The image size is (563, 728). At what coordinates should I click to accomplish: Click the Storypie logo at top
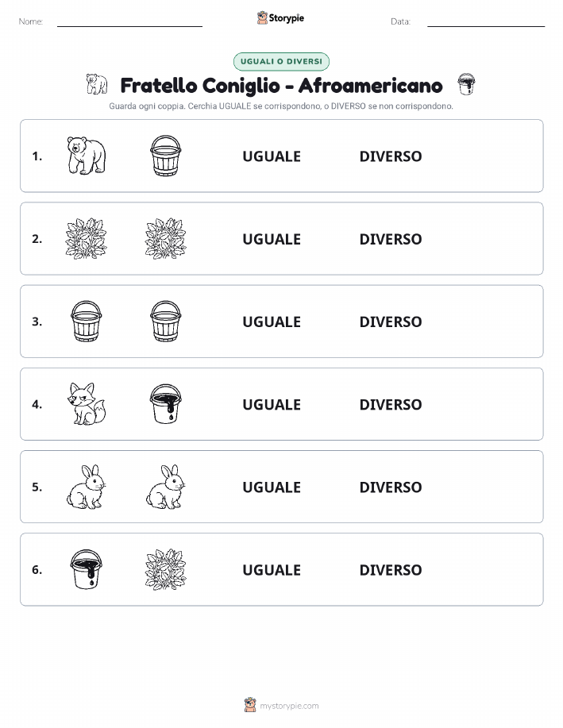(280, 18)
